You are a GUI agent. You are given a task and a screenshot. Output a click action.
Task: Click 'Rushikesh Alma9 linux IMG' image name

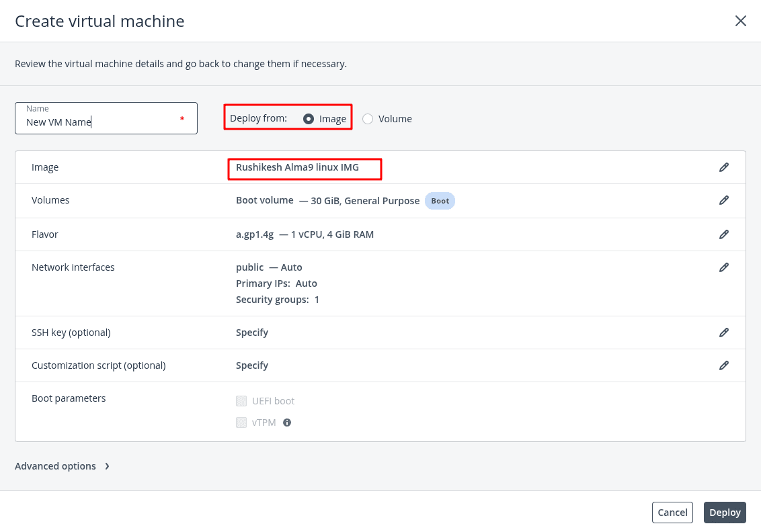298,167
